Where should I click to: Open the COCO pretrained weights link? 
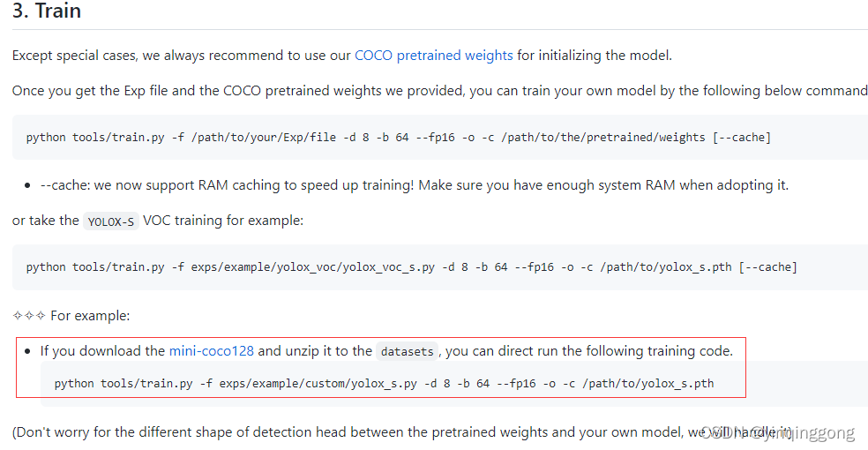click(433, 56)
